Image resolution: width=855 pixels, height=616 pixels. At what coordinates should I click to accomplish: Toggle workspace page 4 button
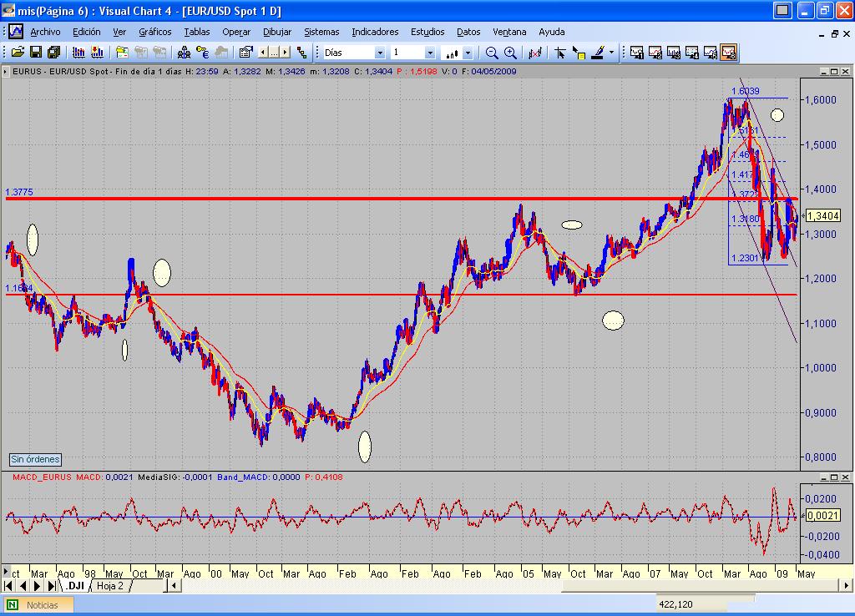pyautogui.click(x=692, y=53)
